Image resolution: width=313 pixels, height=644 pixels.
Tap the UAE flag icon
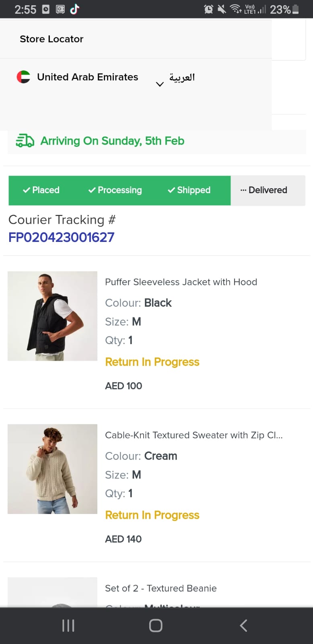23,77
